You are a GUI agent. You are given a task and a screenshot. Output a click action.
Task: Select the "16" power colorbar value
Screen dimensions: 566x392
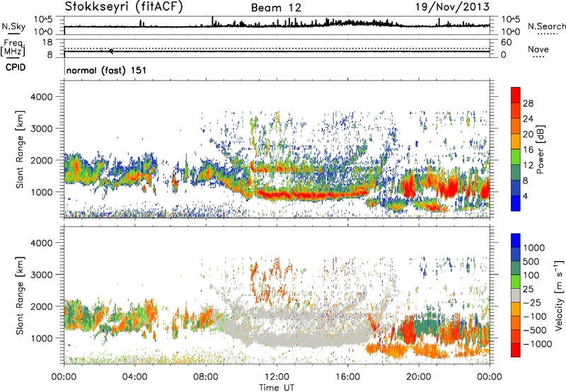528,150
